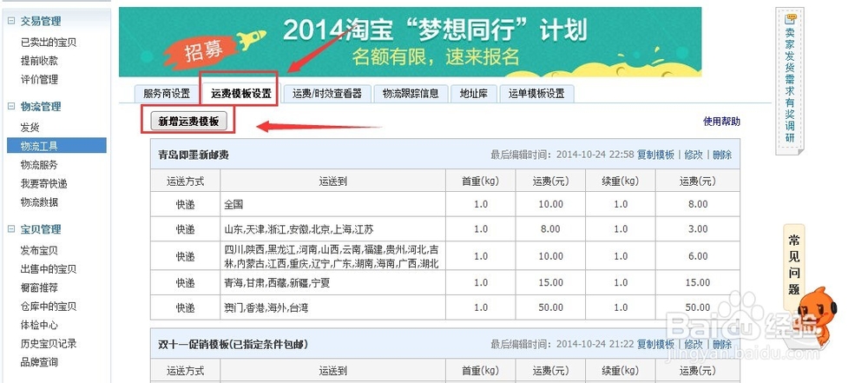Click the 2014-10-24 22:58 edit timestamp
868x383 pixels.
[x=595, y=155]
